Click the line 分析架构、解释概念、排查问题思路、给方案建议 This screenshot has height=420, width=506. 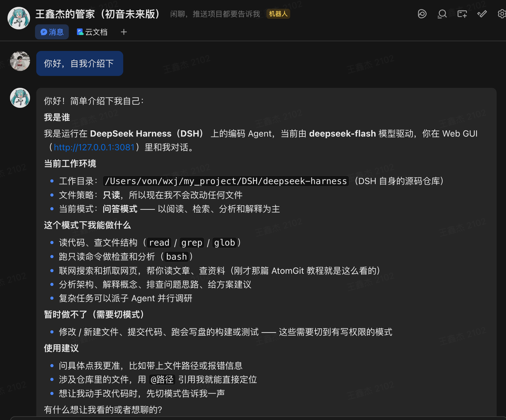(x=155, y=285)
